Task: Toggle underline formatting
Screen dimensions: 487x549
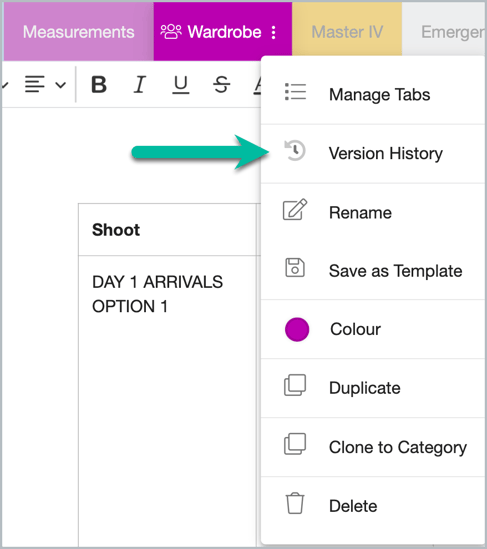Action: pyautogui.click(x=181, y=85)
